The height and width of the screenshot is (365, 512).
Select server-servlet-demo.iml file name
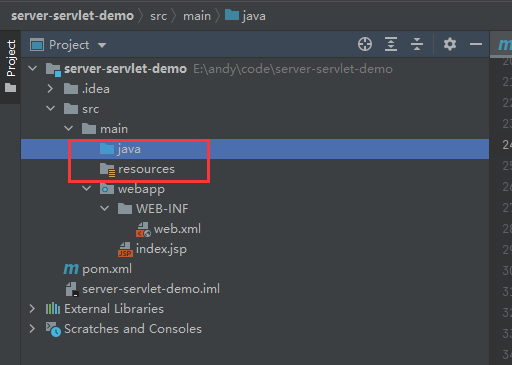(151, 289)
